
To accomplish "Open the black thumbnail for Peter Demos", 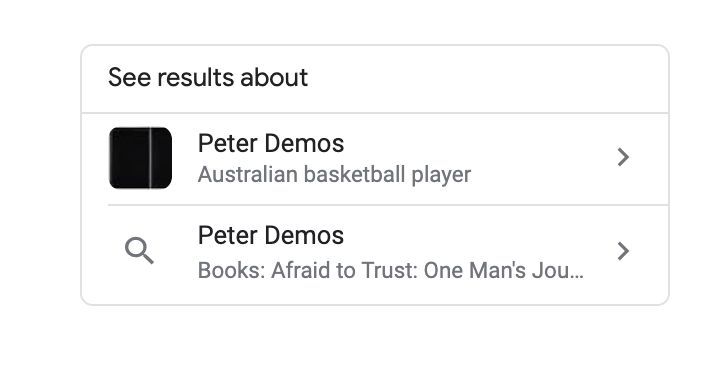I will click(x=140, y=158).
